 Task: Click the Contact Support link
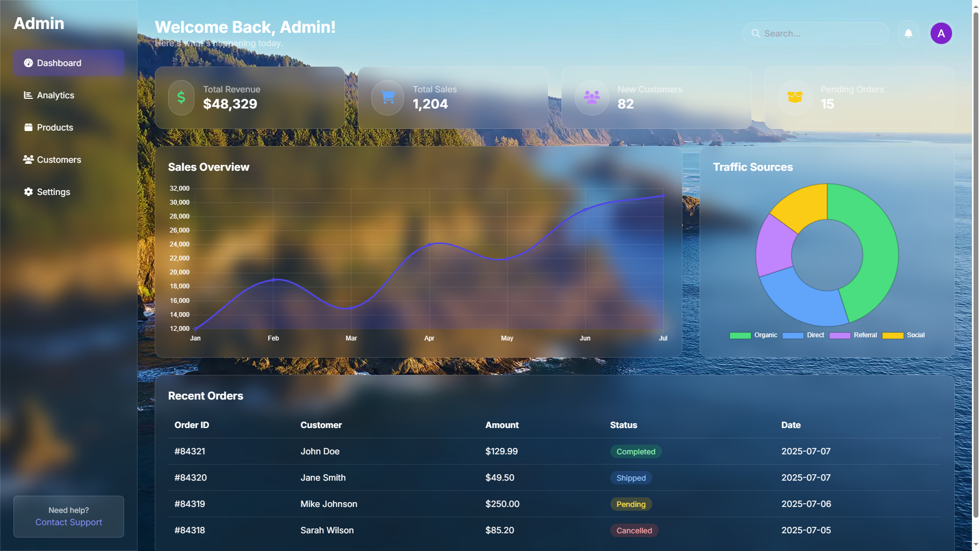tap(69, 522)
